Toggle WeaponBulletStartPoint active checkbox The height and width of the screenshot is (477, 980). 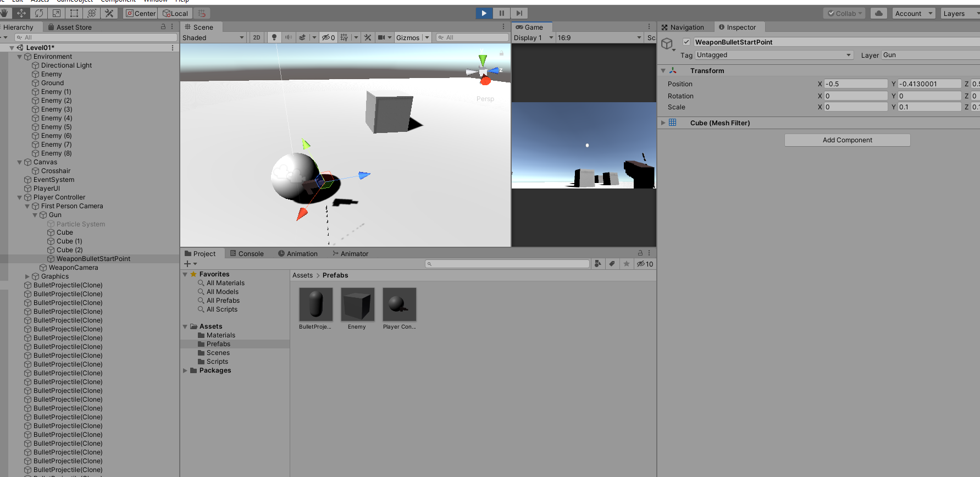(x=686, y=42)
